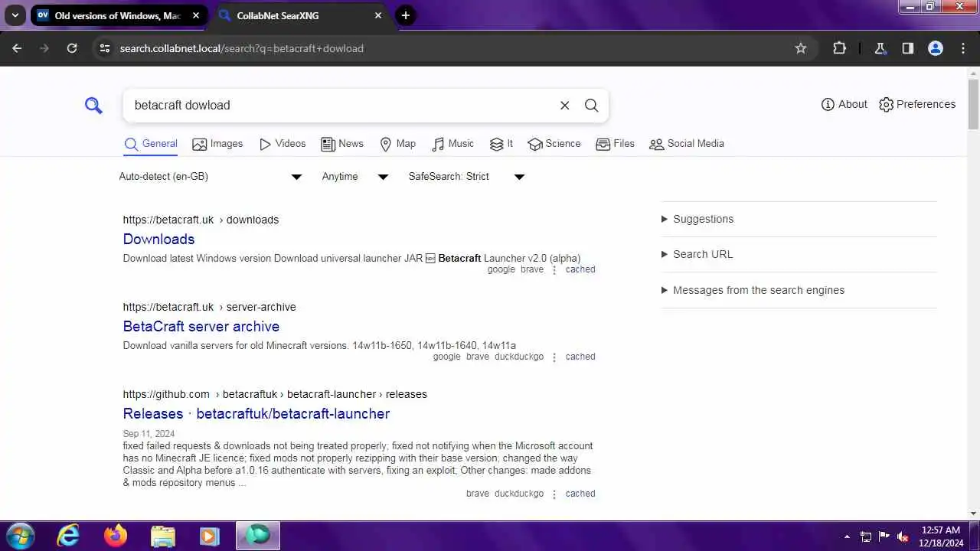
Task: Switch to the Social Media category
Action: coord(687,144)
